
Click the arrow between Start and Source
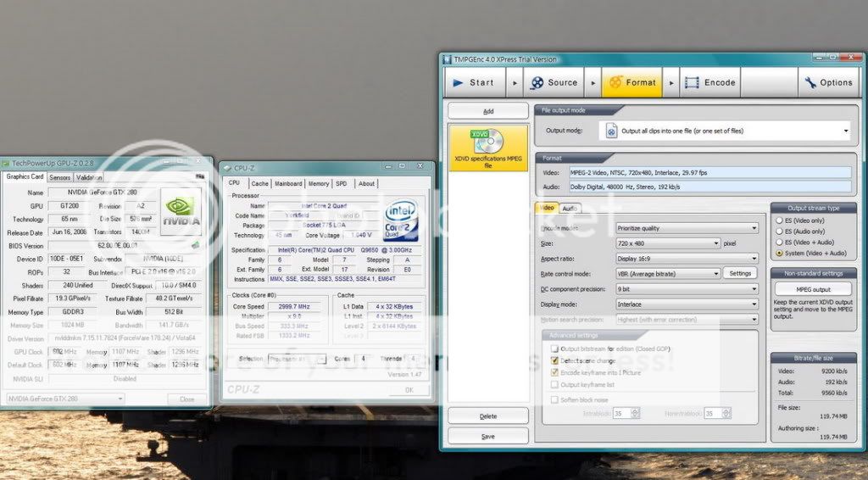click(x=515, y=83)
